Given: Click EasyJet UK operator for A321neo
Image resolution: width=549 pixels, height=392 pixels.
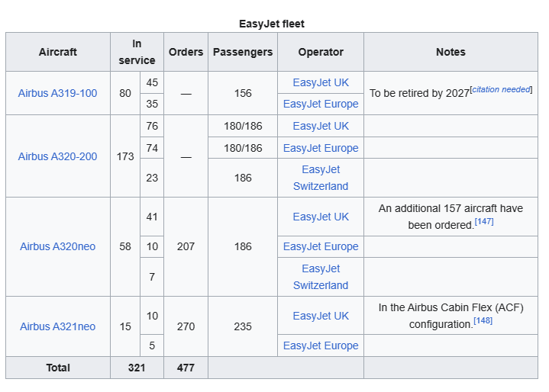Looking at the screenshot, I should [x=321, y=316].
